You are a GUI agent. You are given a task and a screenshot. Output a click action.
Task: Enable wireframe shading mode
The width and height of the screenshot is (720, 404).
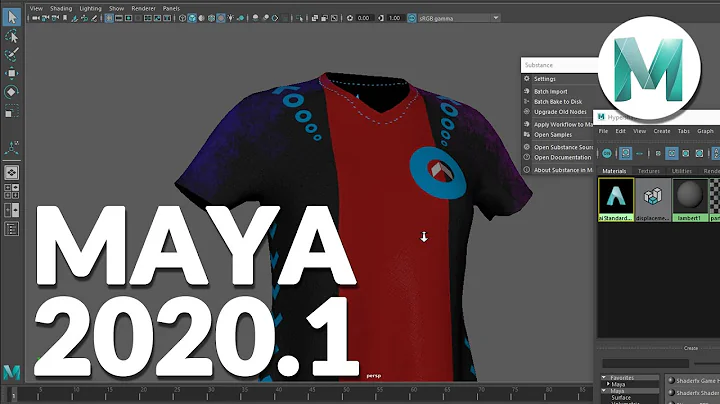(x=182, y=18)
